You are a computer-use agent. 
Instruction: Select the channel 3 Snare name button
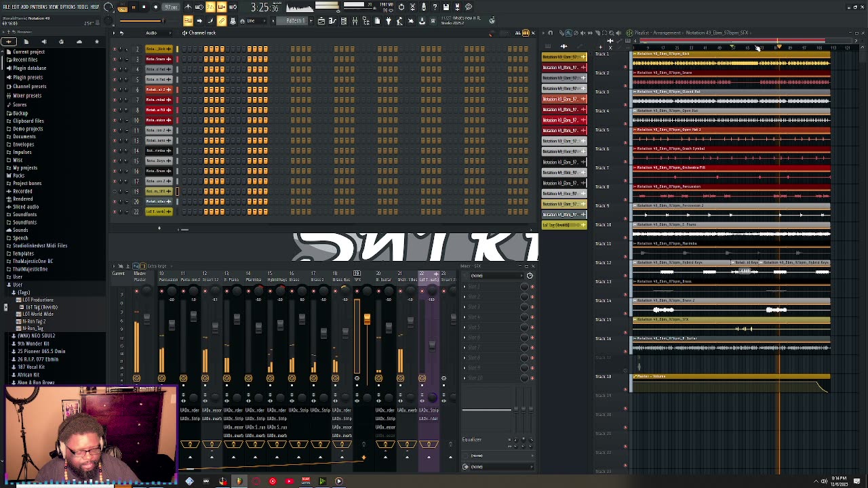[159, 59]
